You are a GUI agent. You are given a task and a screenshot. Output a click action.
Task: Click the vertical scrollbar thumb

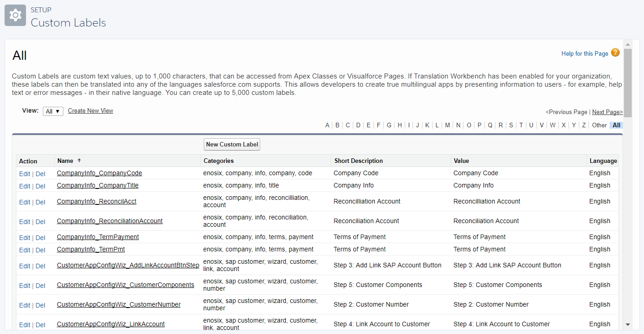628,83
